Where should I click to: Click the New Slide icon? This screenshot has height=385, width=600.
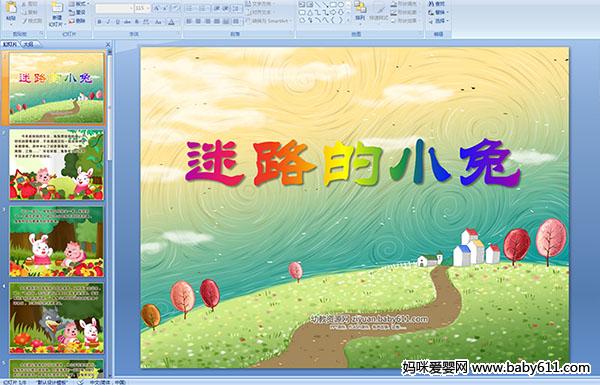click(57, 8)
